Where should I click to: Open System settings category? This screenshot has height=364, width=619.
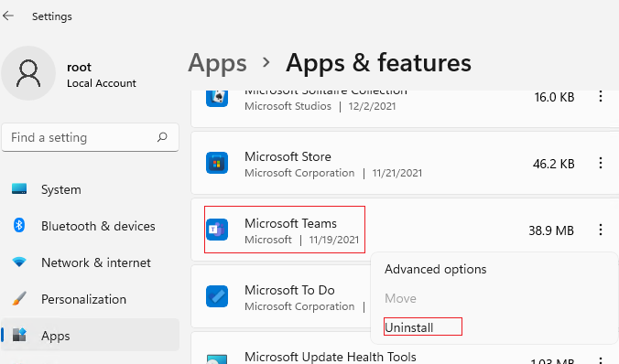61,189
